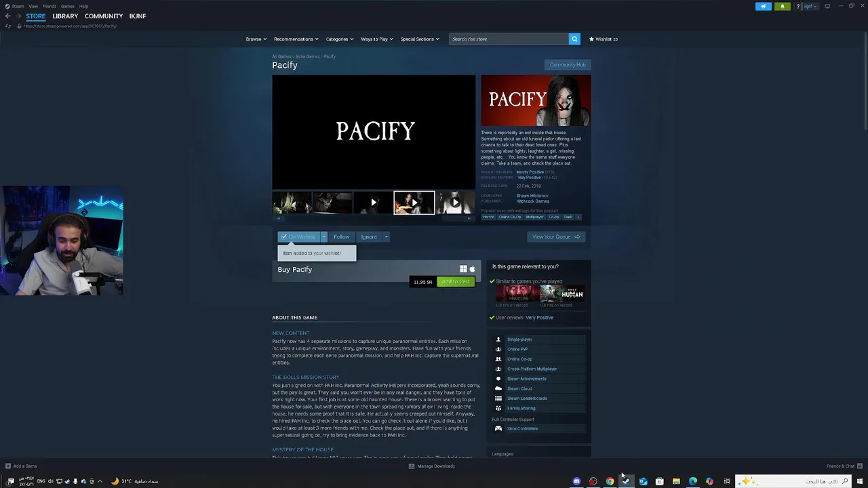Image resolution: width=868 pixels, height=488 pixels.
Task: Click the Manage Downloads icon
Action: click(411, 466)
